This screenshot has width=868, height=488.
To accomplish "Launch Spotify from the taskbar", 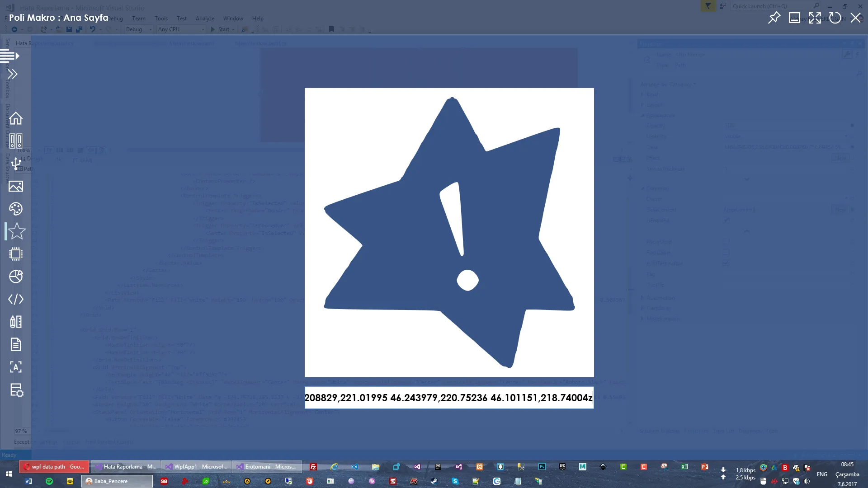I will [x=49, y=481].
